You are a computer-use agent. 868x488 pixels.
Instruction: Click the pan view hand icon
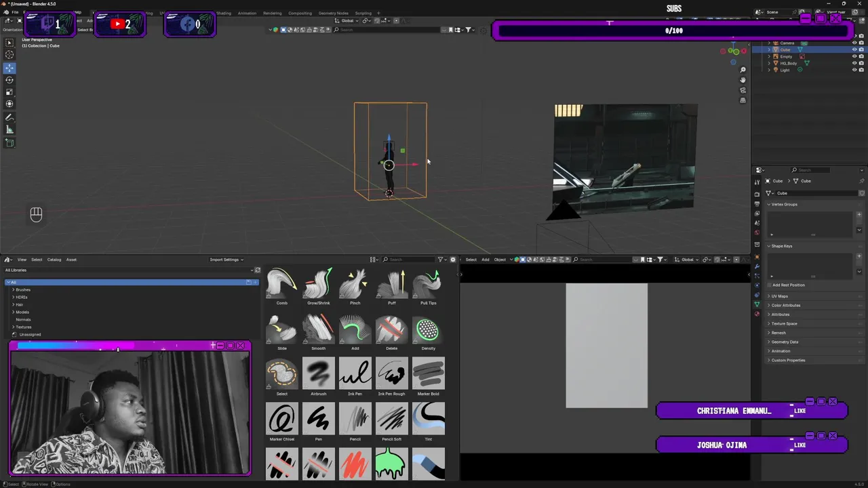[x=743, y=80]
